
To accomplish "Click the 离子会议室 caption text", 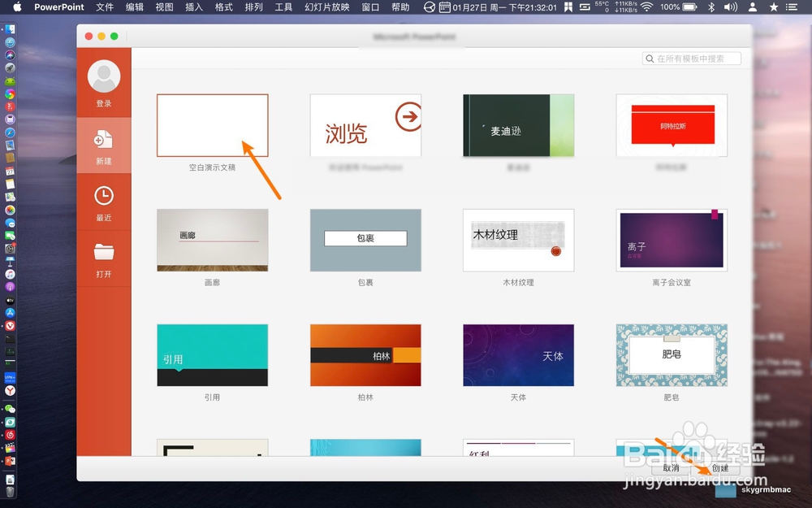I will (672, 283).
